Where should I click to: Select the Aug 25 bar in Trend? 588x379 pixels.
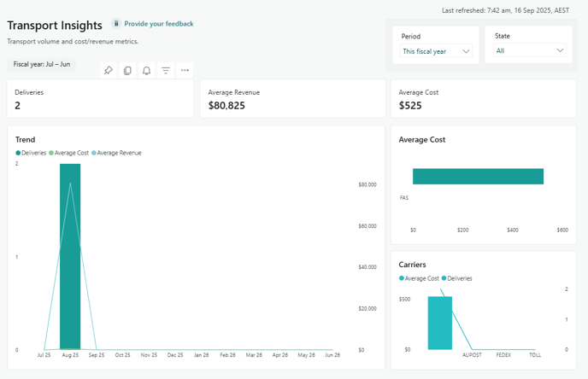tap(70, 256)
